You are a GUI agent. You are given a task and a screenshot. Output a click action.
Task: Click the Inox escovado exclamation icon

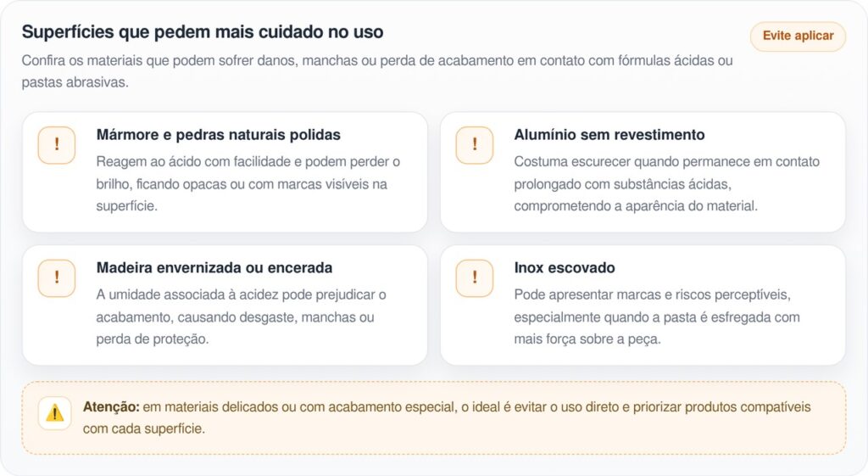[x=475, y=277]
